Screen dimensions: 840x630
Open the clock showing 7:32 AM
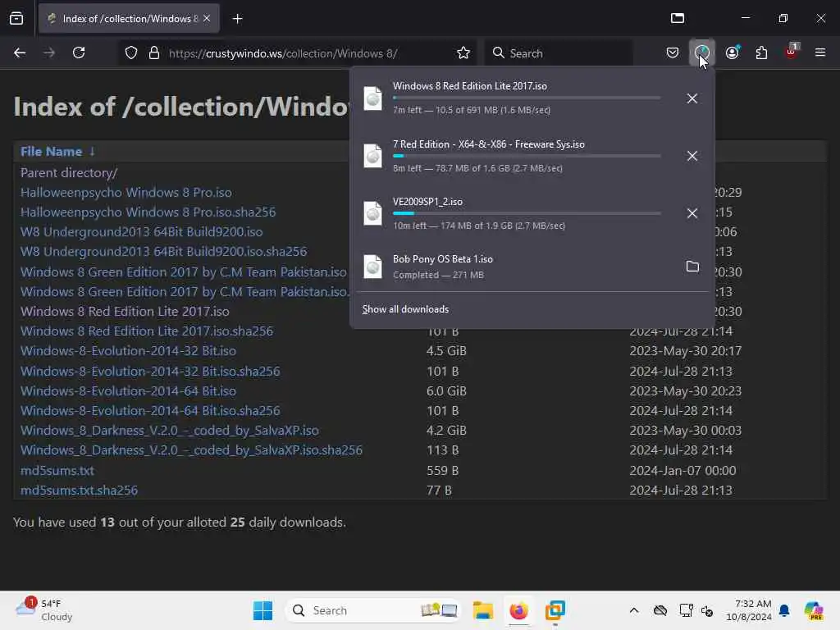point(748,610)
